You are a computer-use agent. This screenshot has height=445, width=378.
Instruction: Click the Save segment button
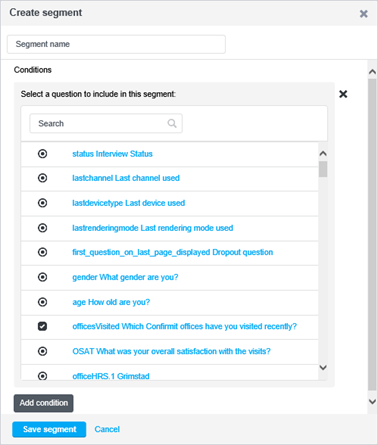click(49, 429)
